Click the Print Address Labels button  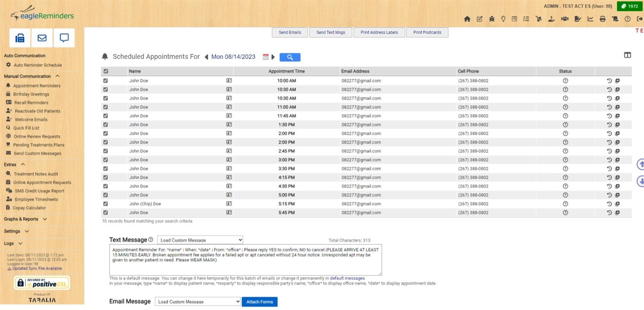click(379, 32)
